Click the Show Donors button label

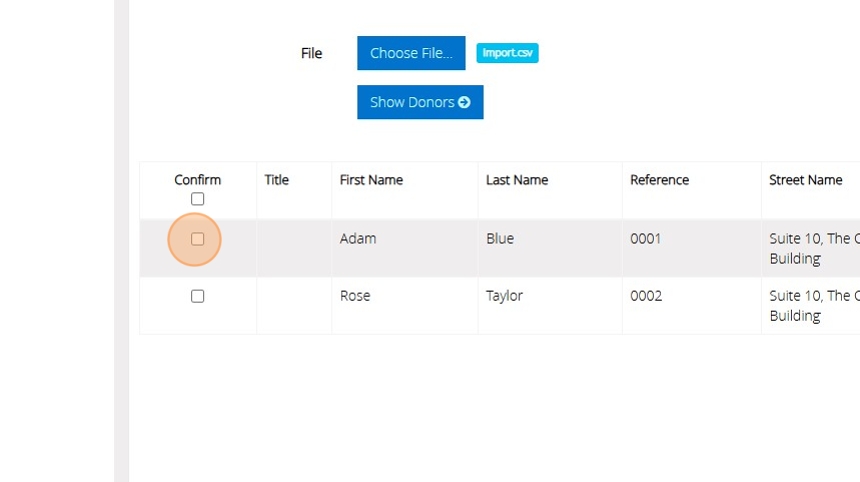pos(412,102)
